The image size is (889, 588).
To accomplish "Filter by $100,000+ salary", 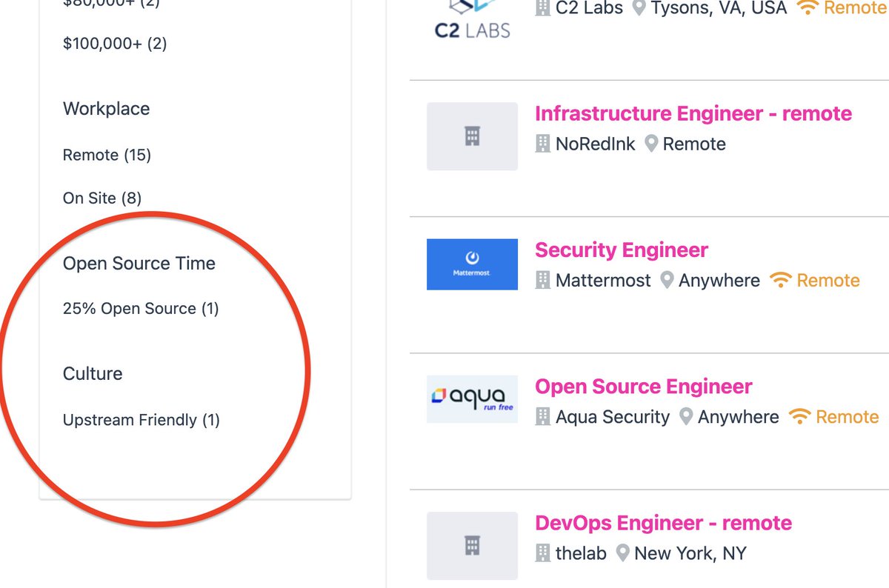I will click(x=115, y=44).
